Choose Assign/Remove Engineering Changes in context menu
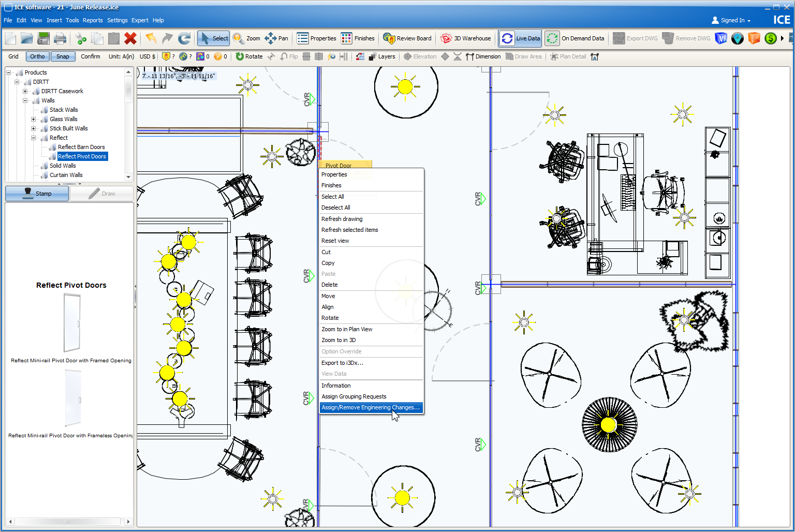Viewport: 795px width, 532px height. (x=371, y=407)
